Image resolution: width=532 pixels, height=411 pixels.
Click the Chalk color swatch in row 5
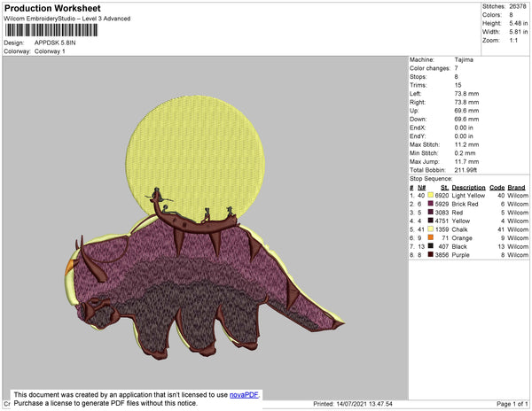[x=431, y=229]
